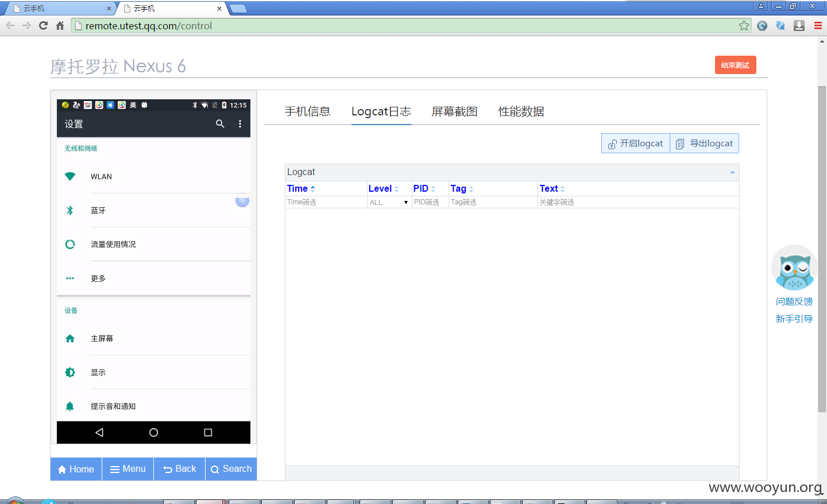The width and height of the screenshot is (827, 504).
Task: Tap the 主屏幕 home icon
Action: pyautogui.click(x=70, y=338)
